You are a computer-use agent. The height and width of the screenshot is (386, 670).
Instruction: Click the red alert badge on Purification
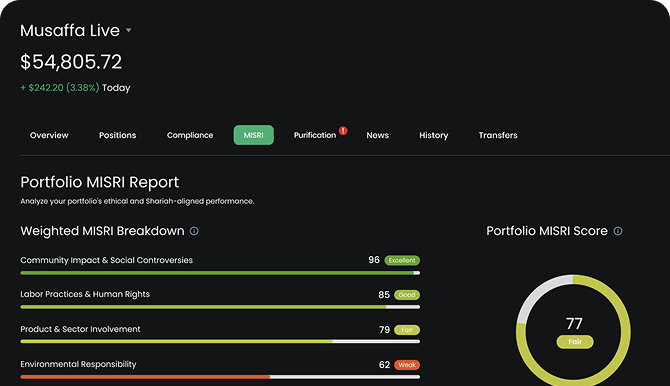point(343,130)
